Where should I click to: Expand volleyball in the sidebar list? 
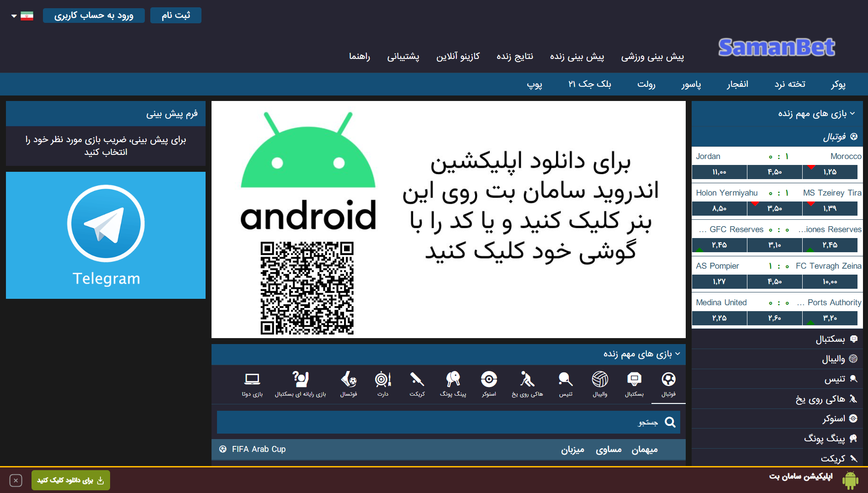tap(777, 359)
